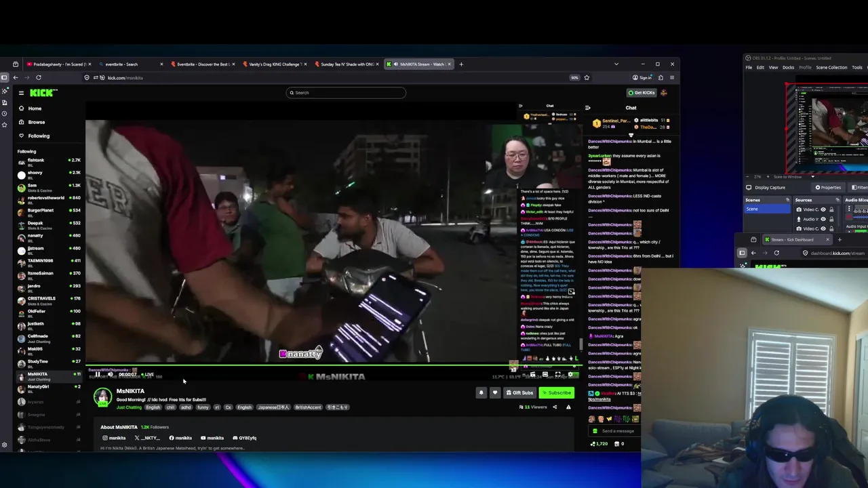The image size is (868, 488).
Task: Click the Get KICKs button
Action: coord(642,93)
